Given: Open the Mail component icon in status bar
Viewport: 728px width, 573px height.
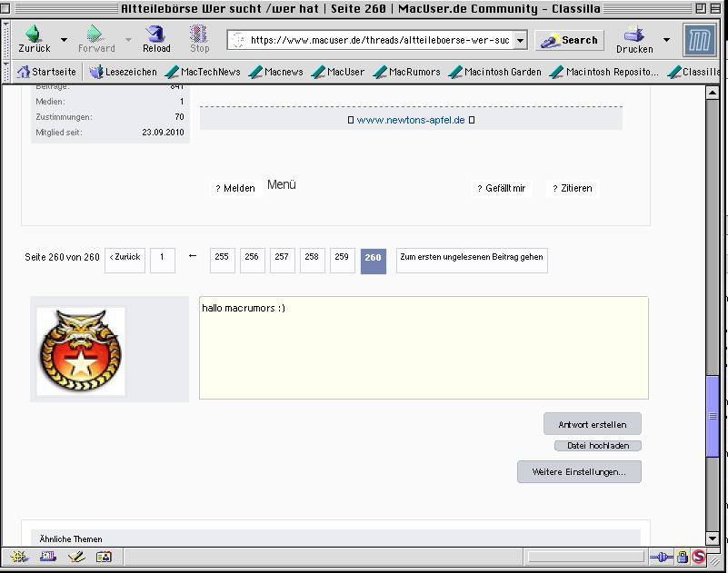Looking at the screenshot, I should click(x=48, y=557).
